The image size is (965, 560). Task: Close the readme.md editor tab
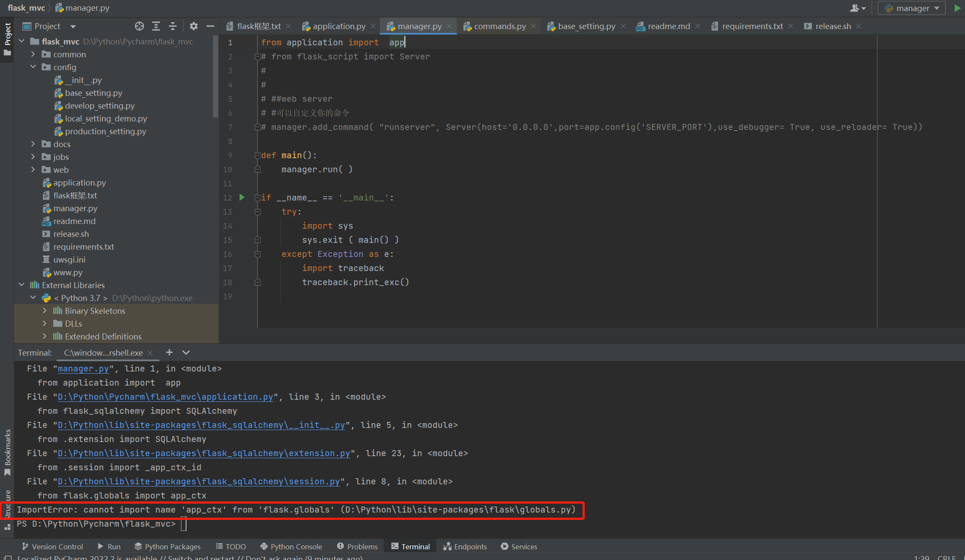(698, 26)
